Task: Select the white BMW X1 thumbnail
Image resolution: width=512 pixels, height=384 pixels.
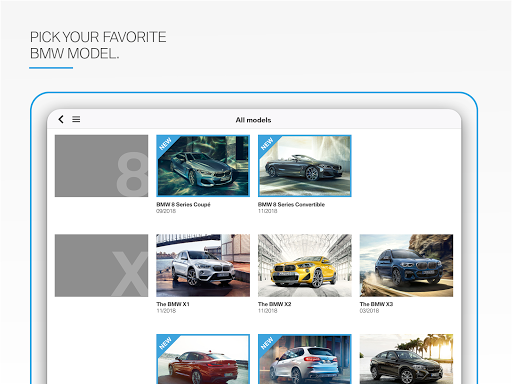Action: point(203,265)
